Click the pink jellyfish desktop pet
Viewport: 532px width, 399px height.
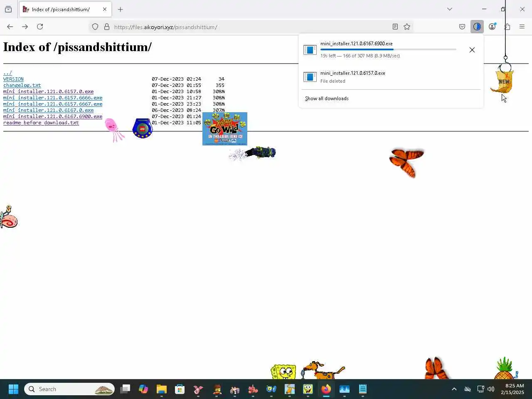[x=114, y=130]
